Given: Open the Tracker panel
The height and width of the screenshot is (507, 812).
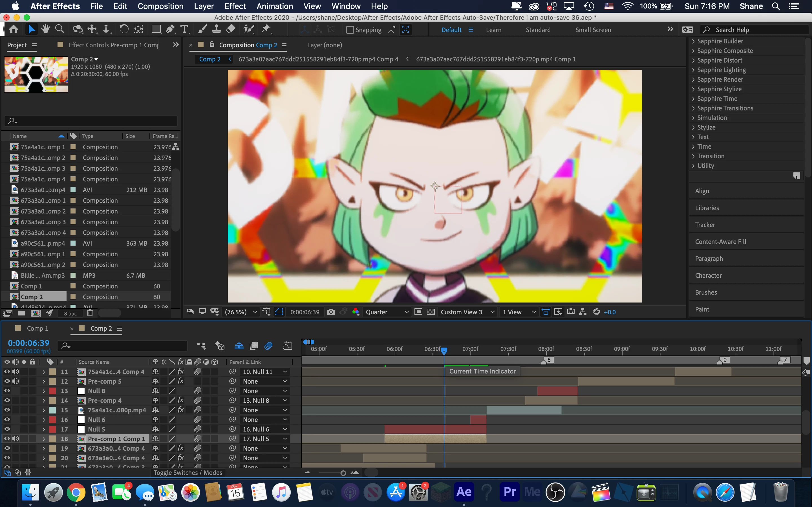Looking at the screenshot, I should pyautogui.click(x=705, y=225).
